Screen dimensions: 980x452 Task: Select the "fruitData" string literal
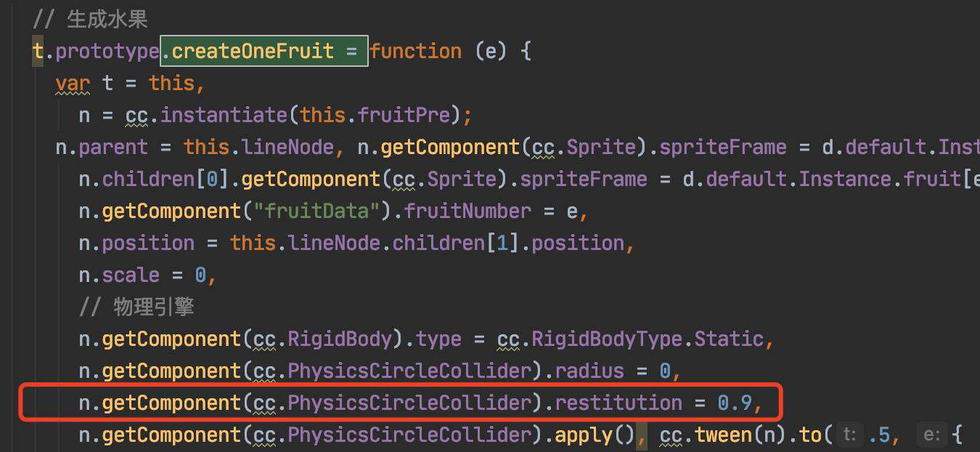[x=322, y=211]
